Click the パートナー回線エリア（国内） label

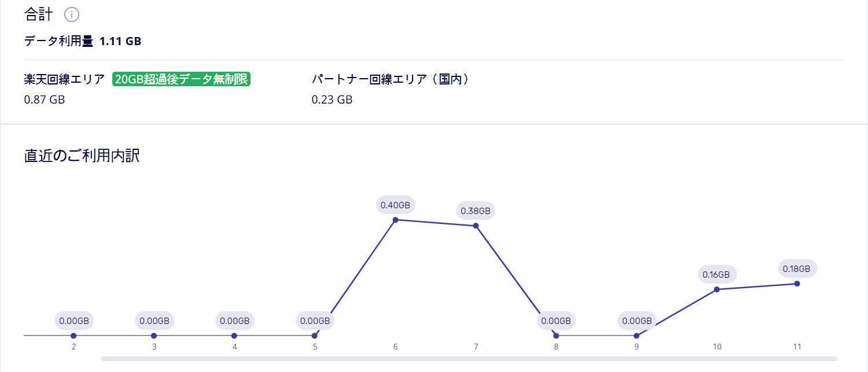pyautogui.click(x=390, y=79)
